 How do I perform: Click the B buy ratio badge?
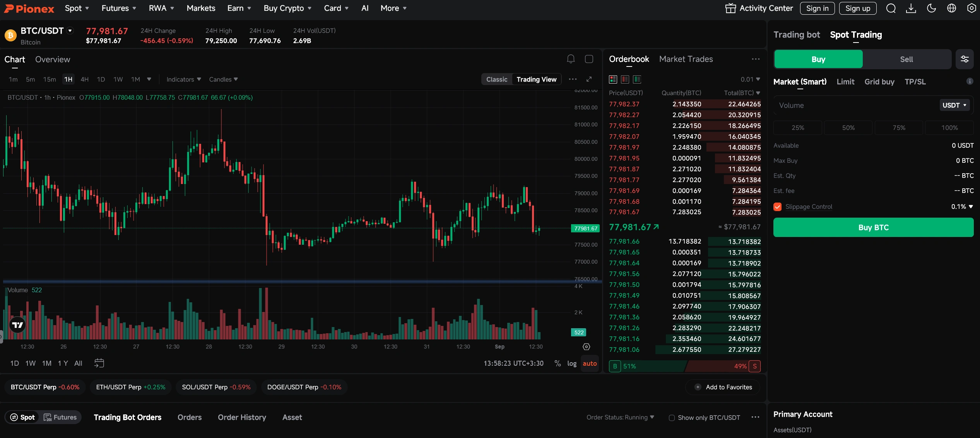tap(615, 366)
